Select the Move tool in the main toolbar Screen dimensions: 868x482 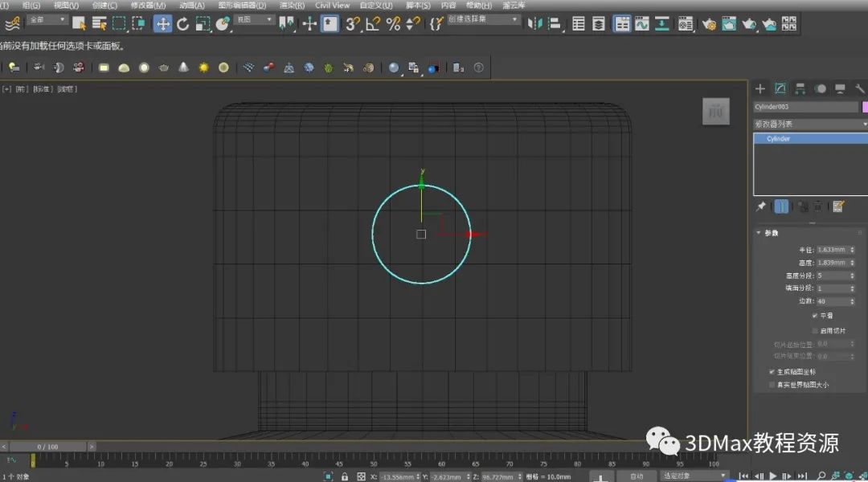pyautogui.click(x=162, y=23)
